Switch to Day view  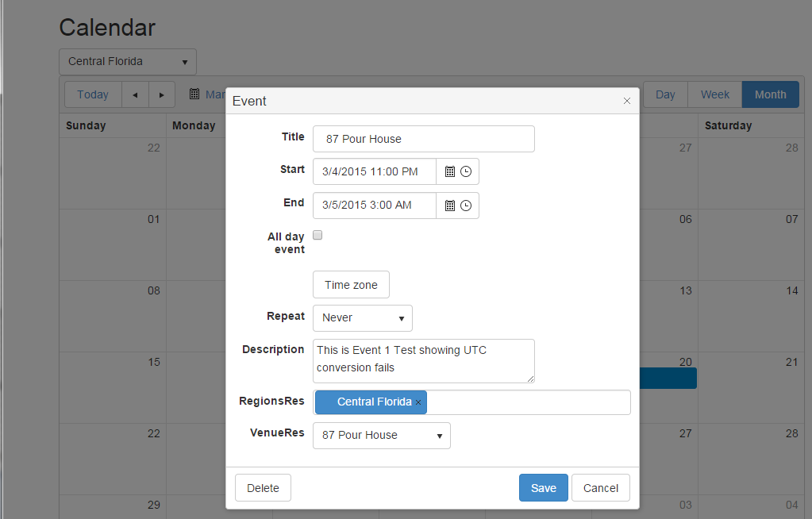(x=665, y=94)
